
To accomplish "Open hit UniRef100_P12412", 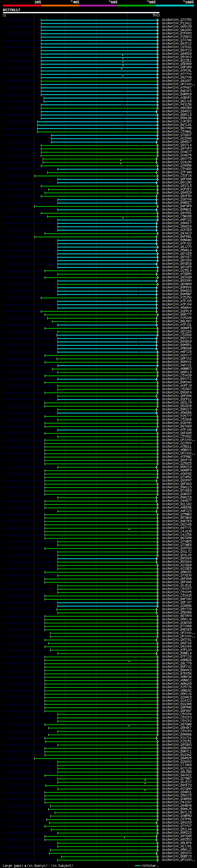I will (x=176, y=23).
